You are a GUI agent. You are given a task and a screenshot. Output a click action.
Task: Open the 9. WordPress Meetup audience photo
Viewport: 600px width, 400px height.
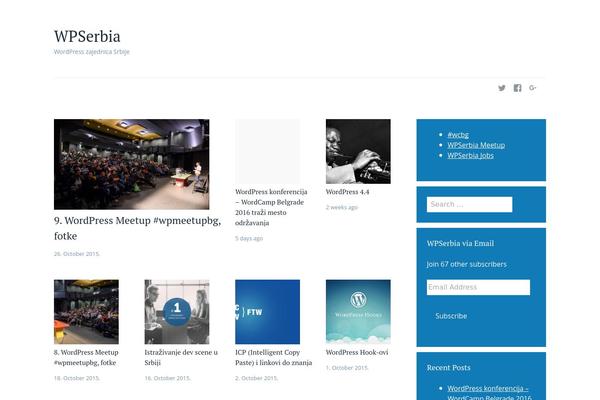coord(132,164)
